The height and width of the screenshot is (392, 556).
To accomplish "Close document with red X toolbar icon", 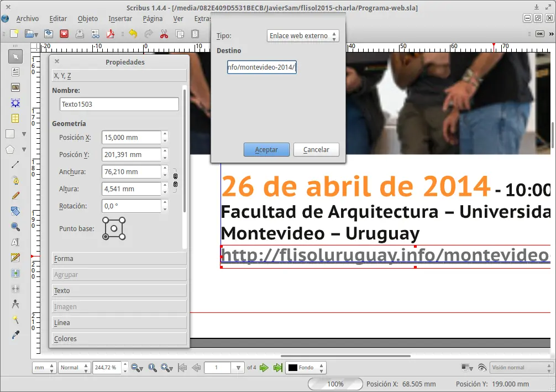I will (x=64, y=34).
